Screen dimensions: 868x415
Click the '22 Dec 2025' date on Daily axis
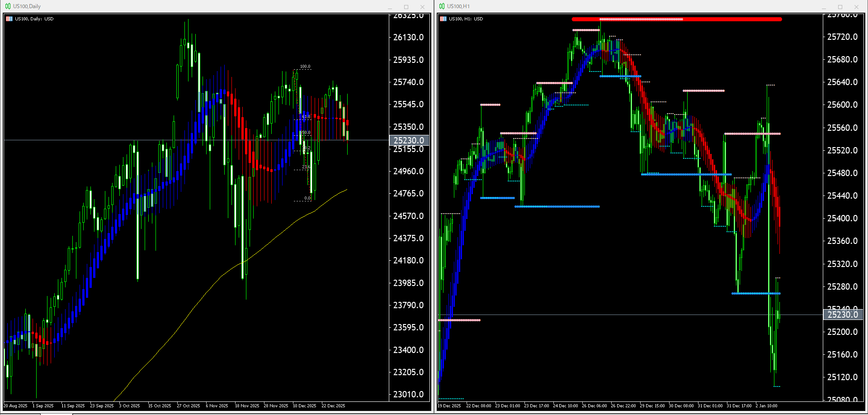click(334, 406)
